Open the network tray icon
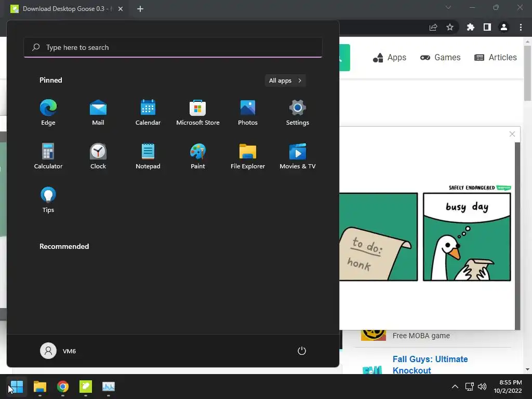The width and height of the screenshot is (532, 399). coord(469,387)
